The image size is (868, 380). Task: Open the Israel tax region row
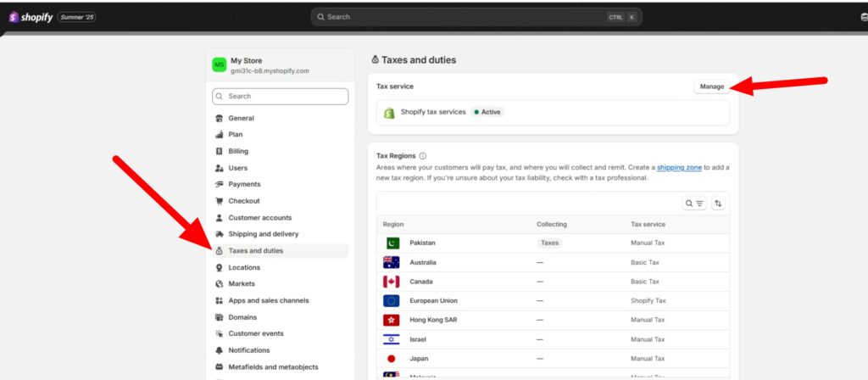click(x=553, y=339)
